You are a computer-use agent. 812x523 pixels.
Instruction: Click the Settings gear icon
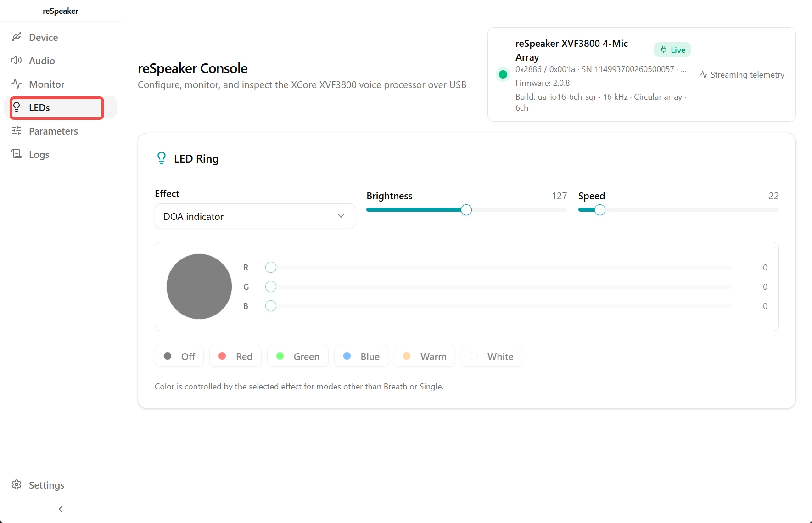(17, 485)
